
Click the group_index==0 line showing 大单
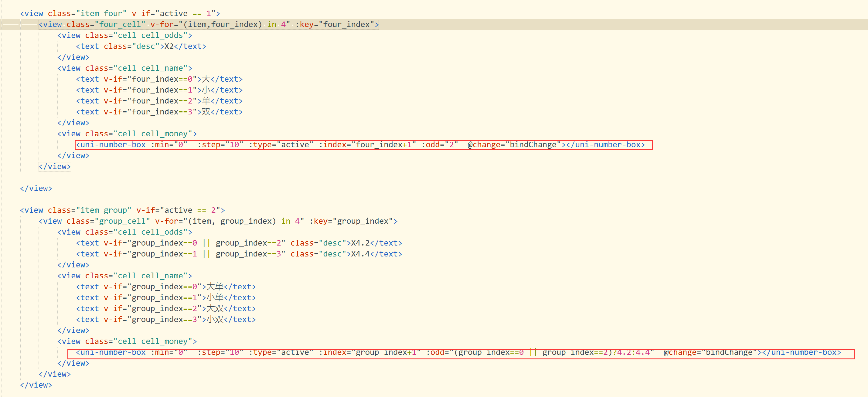click(166, 287)
